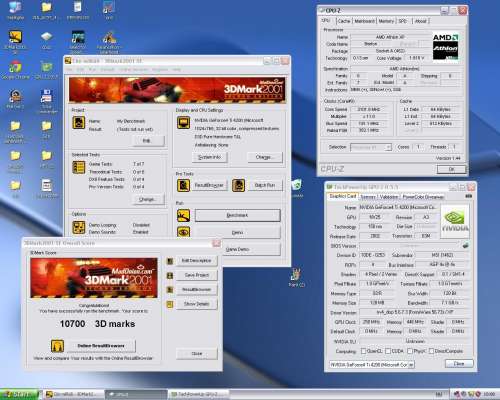The image size is (500, 400).
Task: Click the Demo button
Action: (238, 232)
